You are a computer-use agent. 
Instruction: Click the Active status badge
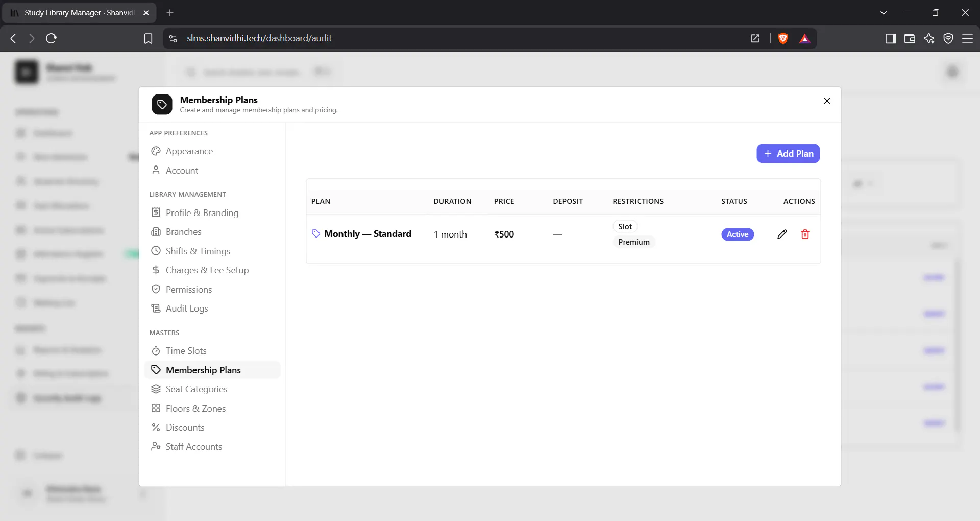click(x=738, y=234)
